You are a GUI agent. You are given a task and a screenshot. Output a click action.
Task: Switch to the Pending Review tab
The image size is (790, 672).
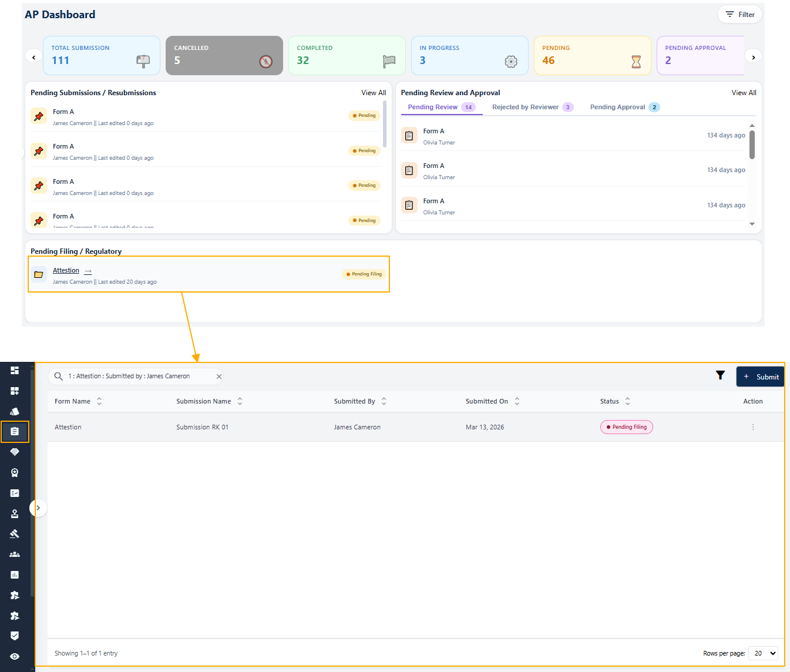(x=442, y=107)
